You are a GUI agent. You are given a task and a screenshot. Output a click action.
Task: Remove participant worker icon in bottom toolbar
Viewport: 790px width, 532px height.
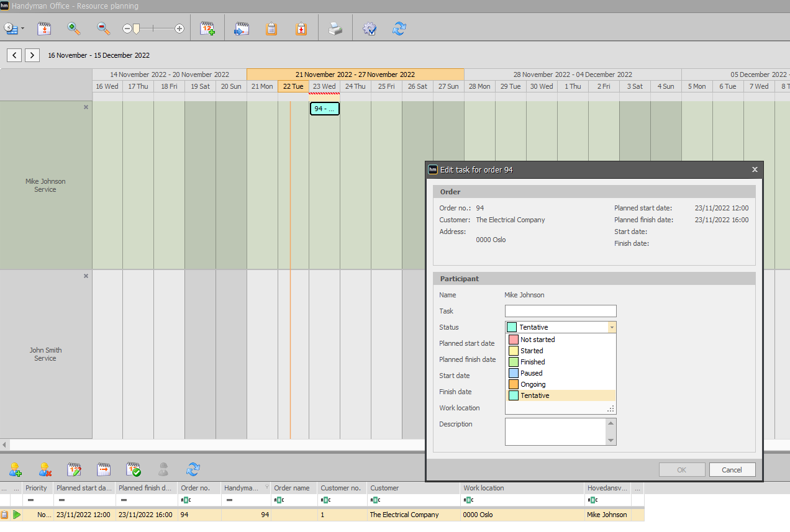tap(45, 469)
